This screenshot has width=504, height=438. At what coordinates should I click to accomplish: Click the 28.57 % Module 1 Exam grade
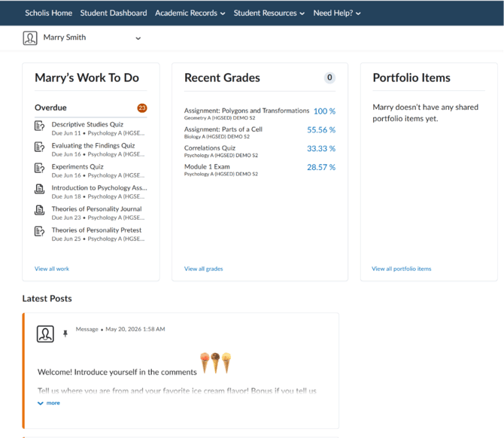click(321, 167)
